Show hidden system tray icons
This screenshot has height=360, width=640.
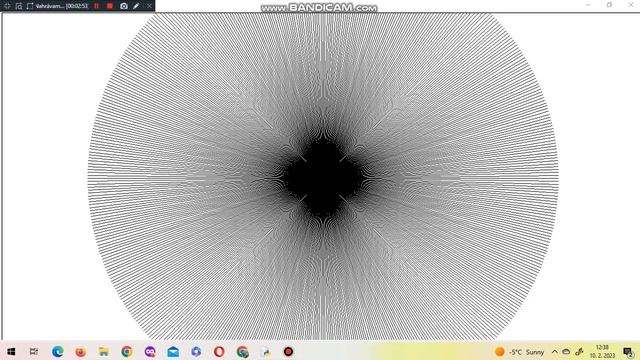[555, 351]
